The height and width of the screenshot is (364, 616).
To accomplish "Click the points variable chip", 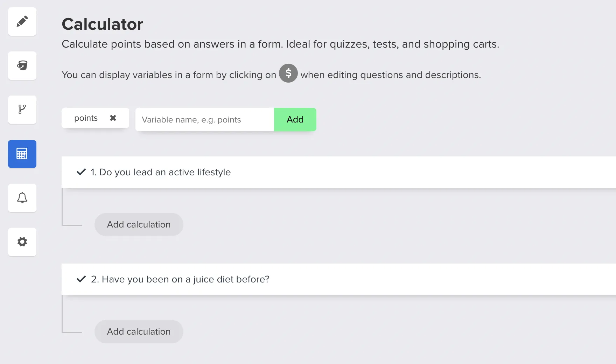I will point(86,118).
